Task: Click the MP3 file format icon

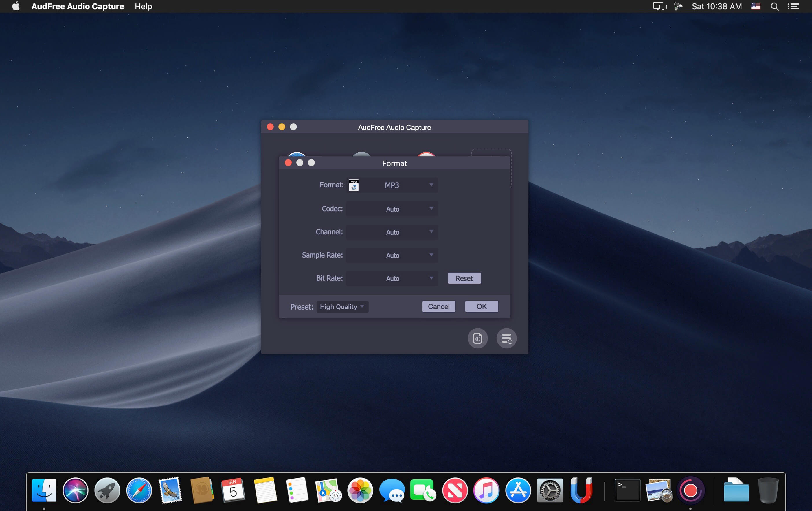Action: coord(353,185)
